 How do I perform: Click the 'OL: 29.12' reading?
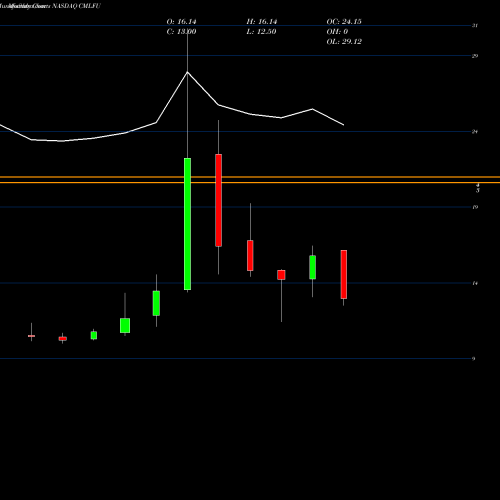pyautogui.click(x=344, y=42)
